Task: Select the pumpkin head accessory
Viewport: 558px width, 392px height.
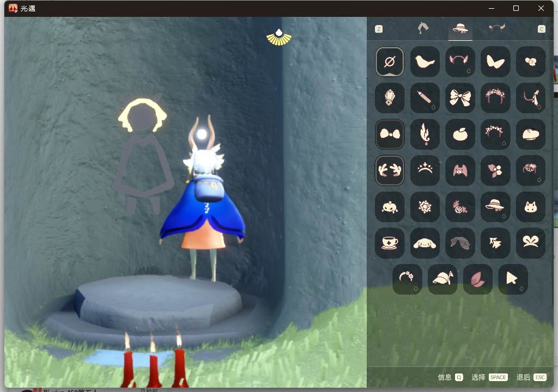Action: (390, 207)
